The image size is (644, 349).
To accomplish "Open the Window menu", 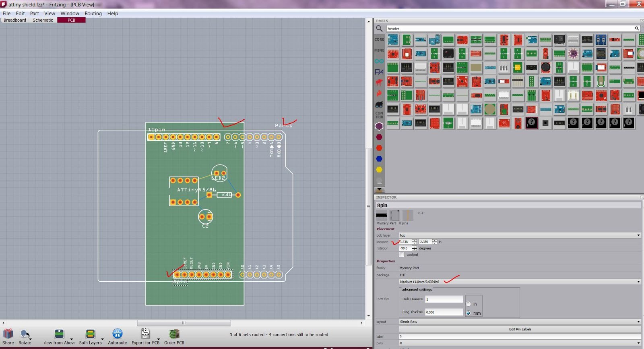I will 70,13.
